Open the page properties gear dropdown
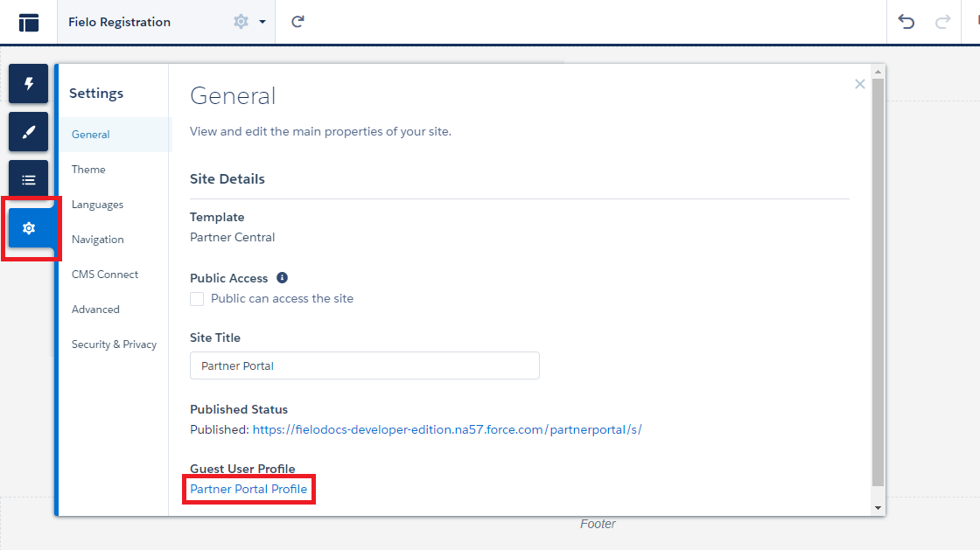The width and height of the screenshot is (980, 550). tap(248, 22)
